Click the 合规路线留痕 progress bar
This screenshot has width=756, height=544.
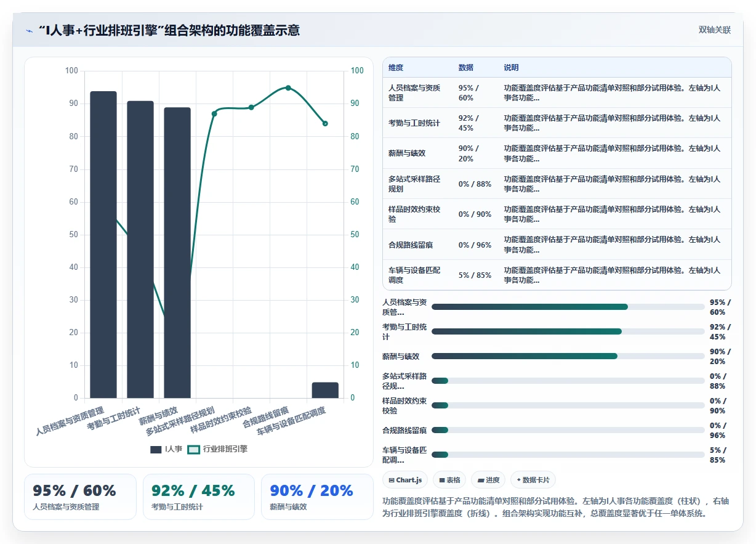pyautogui.click(x=568, y=430)
